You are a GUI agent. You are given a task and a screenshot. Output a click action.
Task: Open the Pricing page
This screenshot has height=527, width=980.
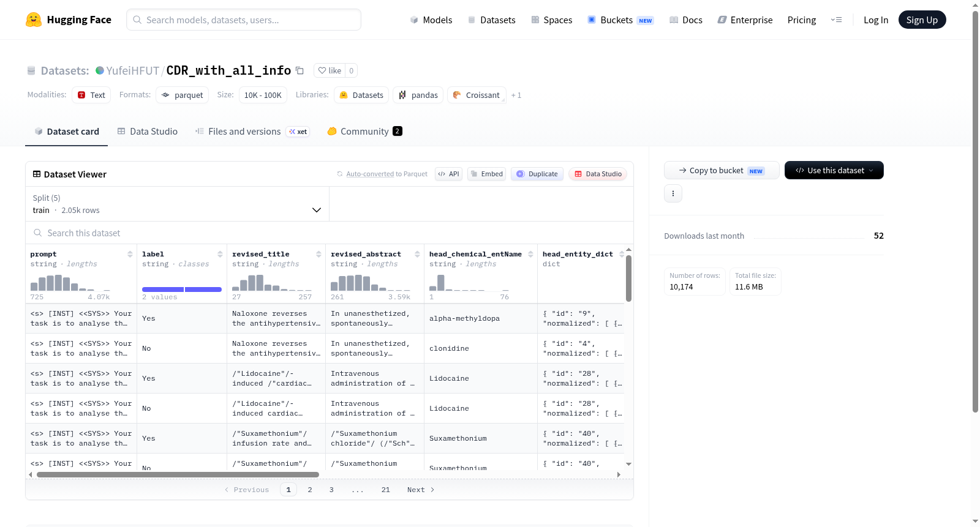802,20
